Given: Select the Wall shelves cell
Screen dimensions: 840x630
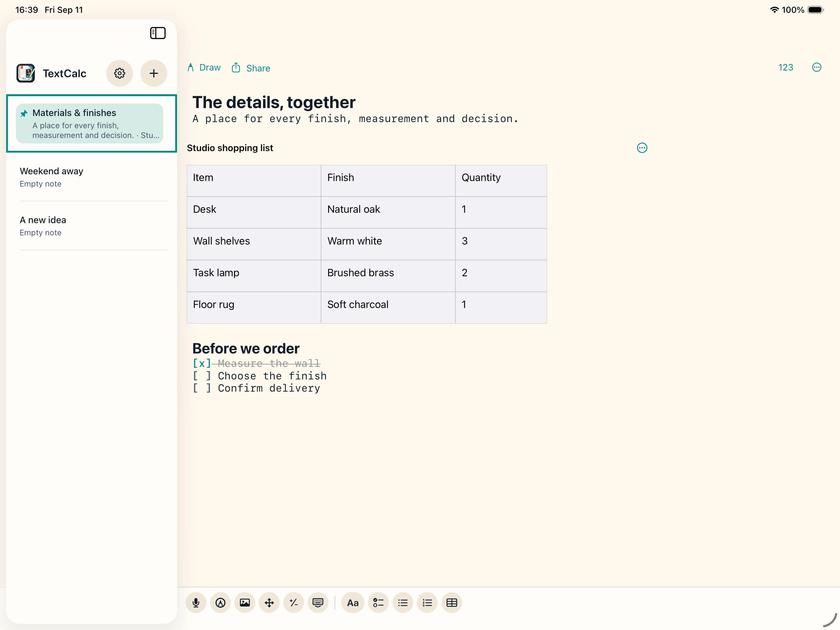Looking at the screenshot, I should tap(254, 244).
